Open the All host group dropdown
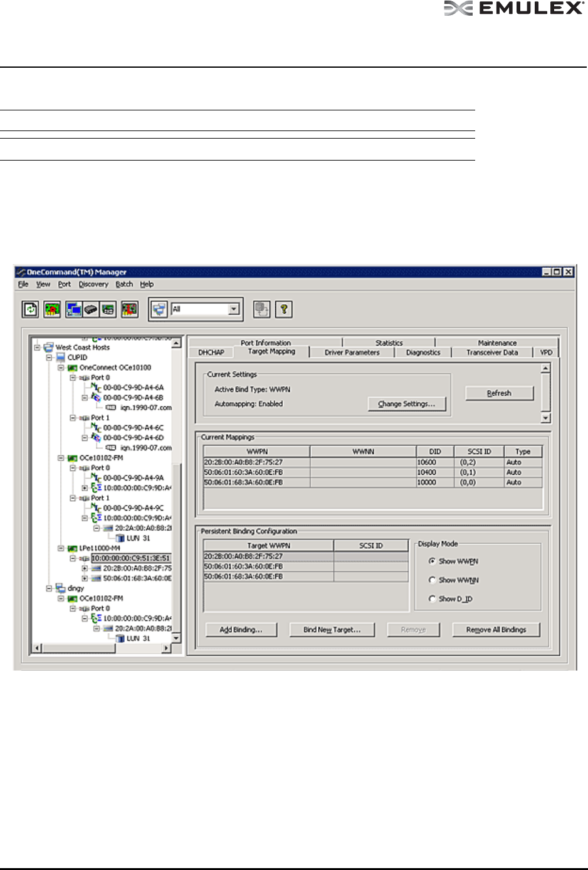The height and width of the screenshot is (870, 588). click(234, 309)
